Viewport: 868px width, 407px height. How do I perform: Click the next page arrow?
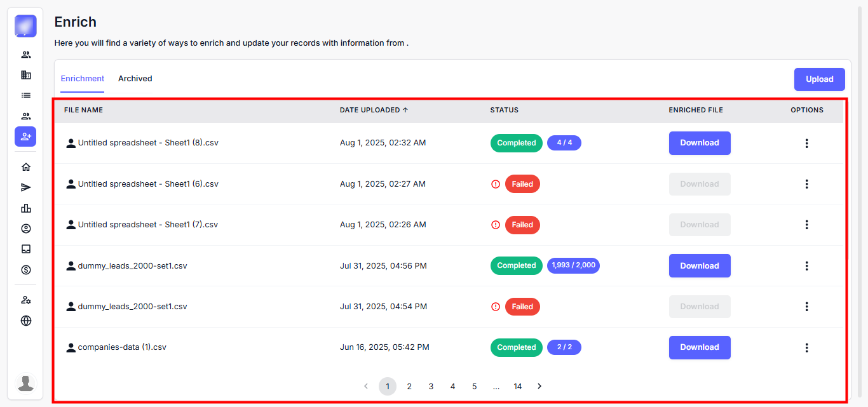539,387
